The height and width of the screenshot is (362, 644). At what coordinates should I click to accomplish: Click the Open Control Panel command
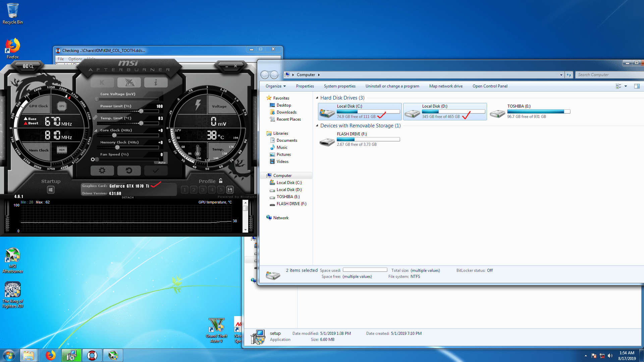490,86
